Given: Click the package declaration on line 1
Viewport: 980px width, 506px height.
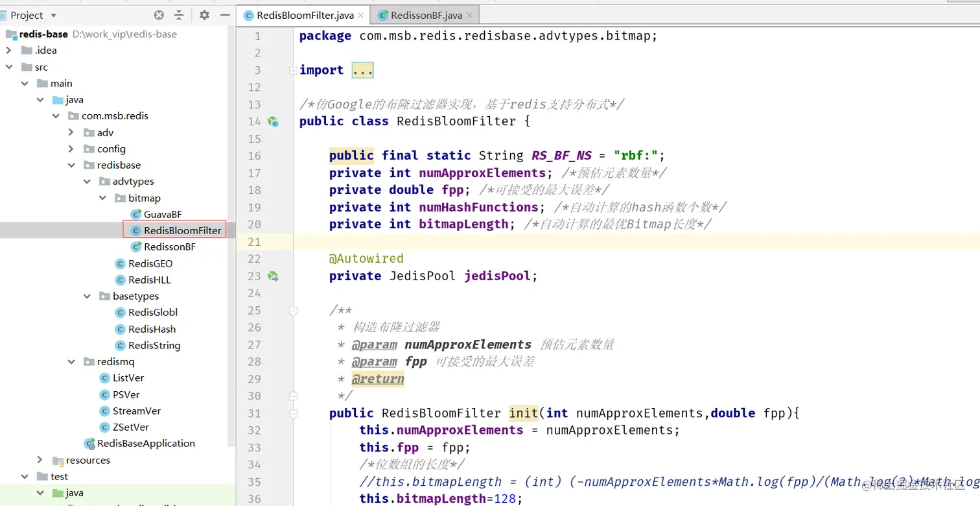Looking at the screenshot, I should (x=478, y=36).
